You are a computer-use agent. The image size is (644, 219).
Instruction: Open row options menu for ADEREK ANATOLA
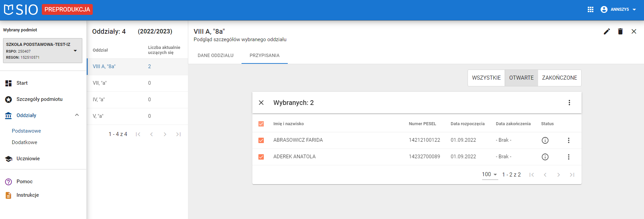pyautogui.click(x=568, y=157)
